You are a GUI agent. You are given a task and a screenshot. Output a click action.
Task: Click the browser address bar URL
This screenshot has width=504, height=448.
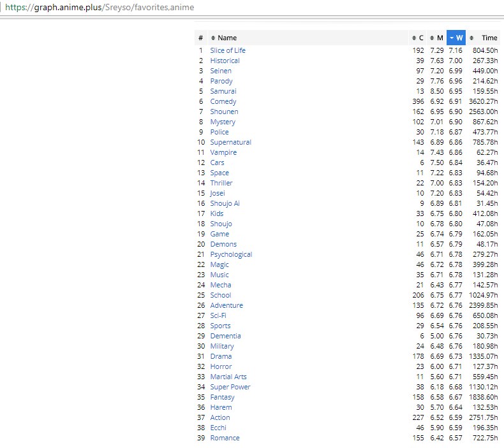pyautogui.click(x=100, y=8)
